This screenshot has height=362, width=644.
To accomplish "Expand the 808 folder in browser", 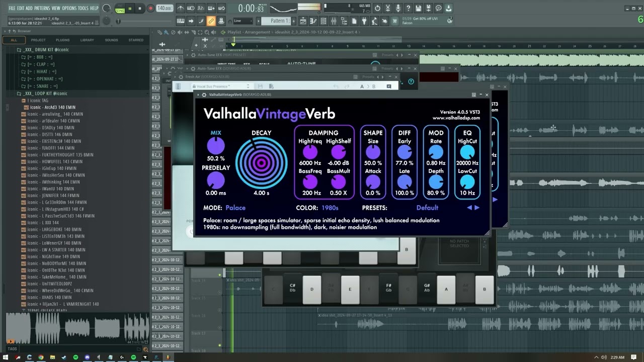I will tap(37, 57).
